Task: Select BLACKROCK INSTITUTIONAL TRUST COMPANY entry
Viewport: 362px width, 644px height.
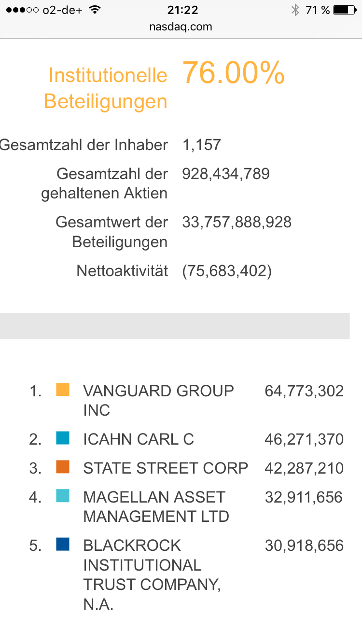Action: pos(152,574)
